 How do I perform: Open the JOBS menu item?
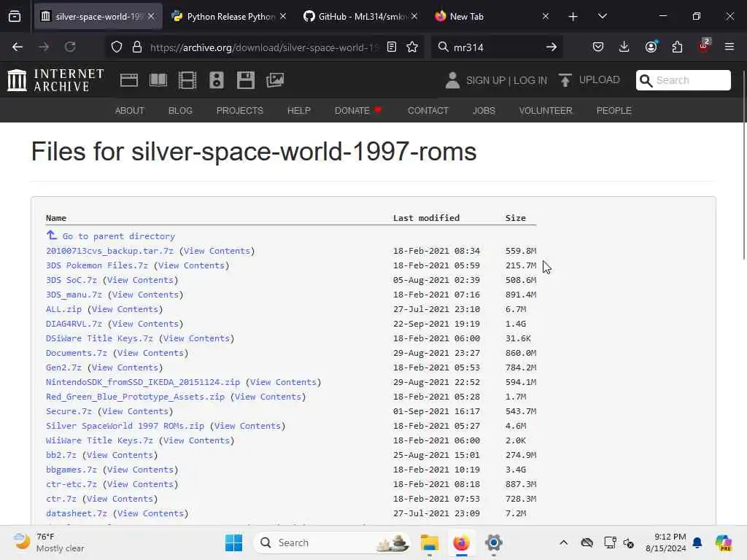click(x=484, y=111)
